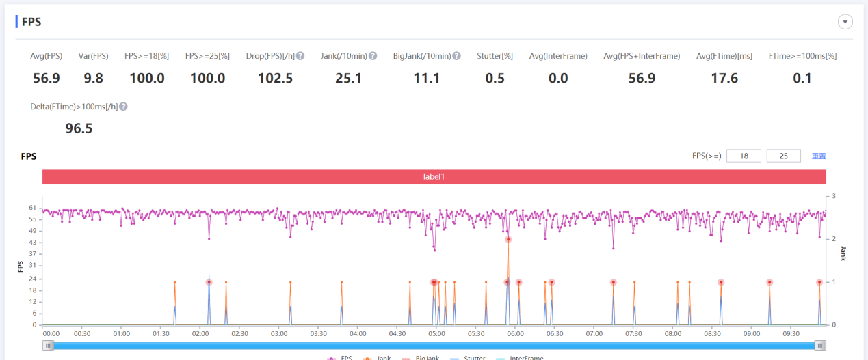Click the red label1 segment bar

coord(434,176)
